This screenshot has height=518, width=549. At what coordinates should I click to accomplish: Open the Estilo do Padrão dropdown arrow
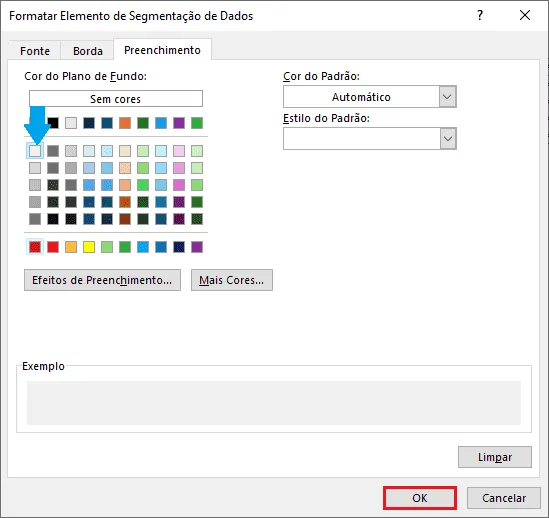pos(447,139)
